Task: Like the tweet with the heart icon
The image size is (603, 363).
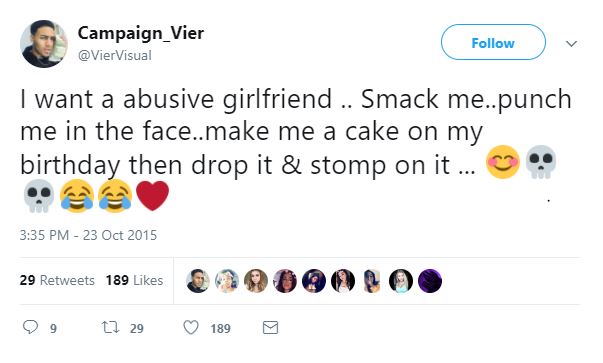Action: [191, 328]
